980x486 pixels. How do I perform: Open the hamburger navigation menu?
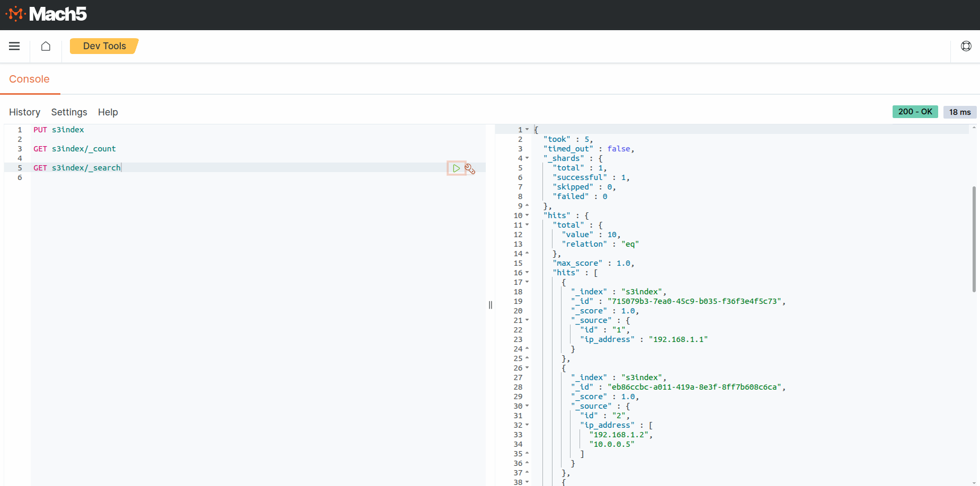point(14,46)
